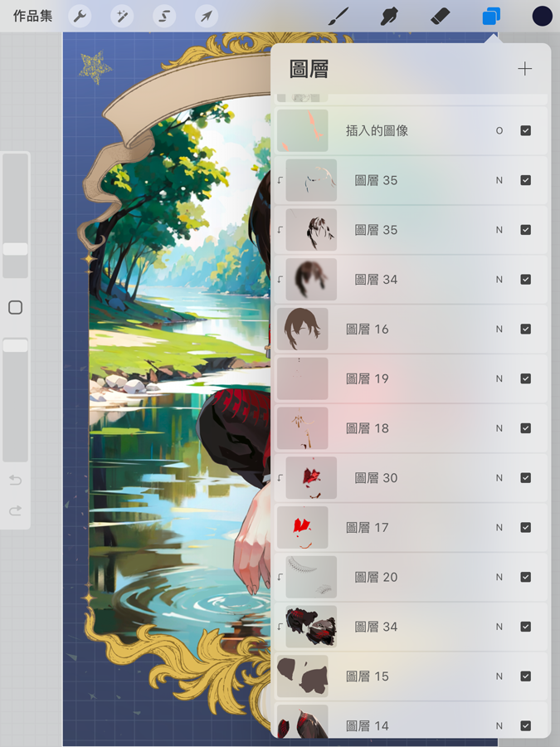Open the Adjustments magic wand menu
Screen dimensions: 560x747
(x=122, y=17)
